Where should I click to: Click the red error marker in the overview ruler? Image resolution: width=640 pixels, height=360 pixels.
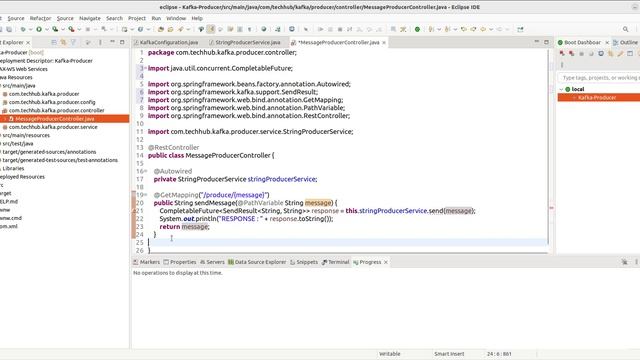[551, 208]
